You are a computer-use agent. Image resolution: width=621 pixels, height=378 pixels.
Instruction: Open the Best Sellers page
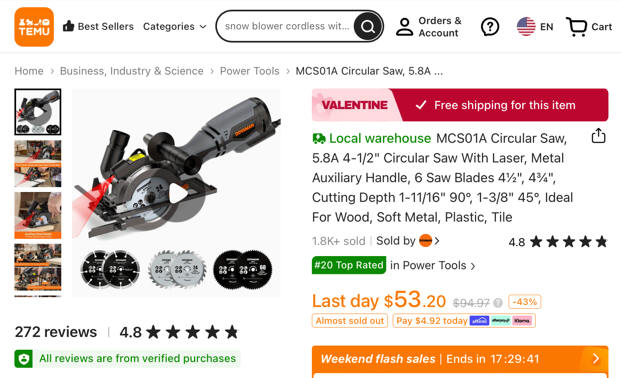point(98,27)
